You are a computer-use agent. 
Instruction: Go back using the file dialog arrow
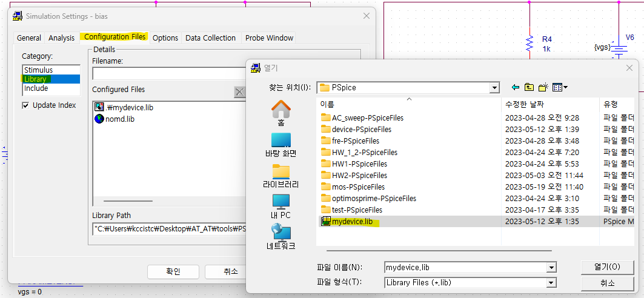point(516,87)
